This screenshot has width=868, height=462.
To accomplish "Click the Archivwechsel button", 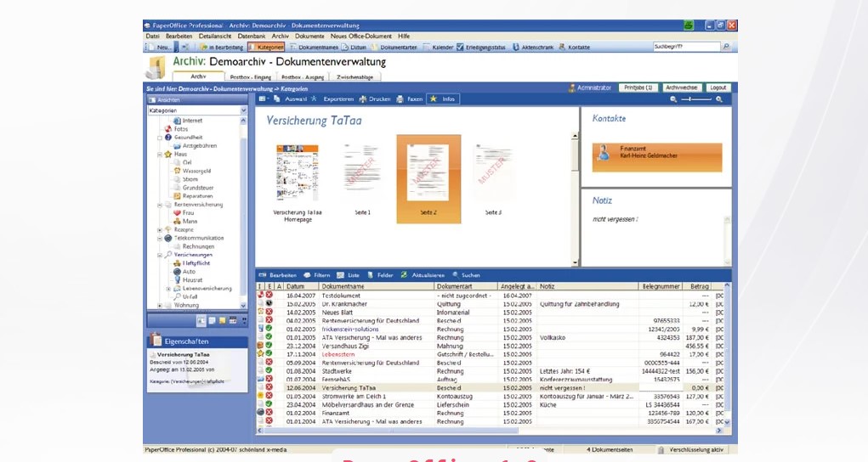I will click(682, 87).
